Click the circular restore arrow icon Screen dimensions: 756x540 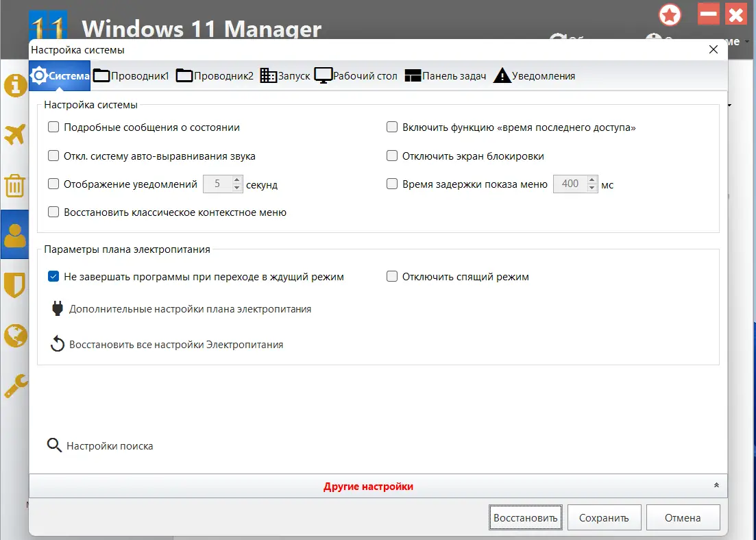(x=58, y=344)
